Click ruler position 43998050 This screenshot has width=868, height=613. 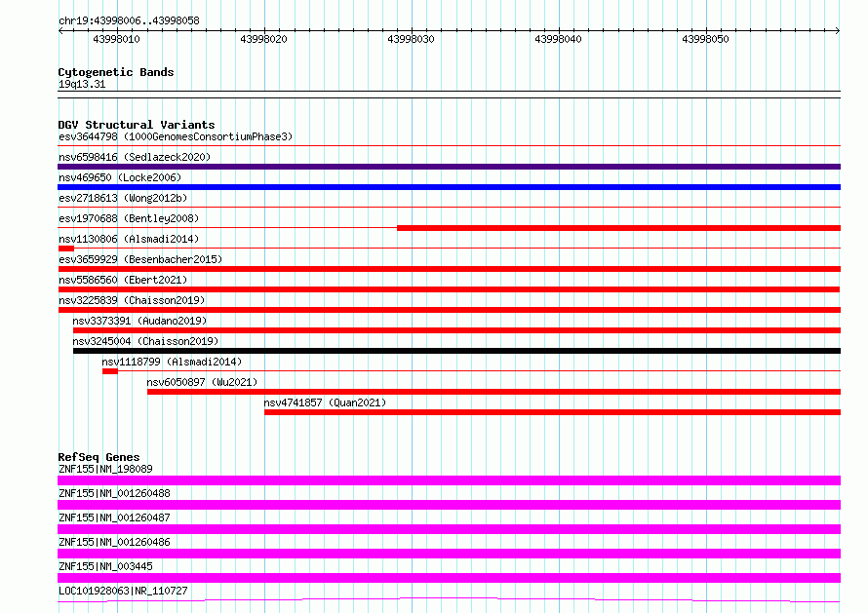click(x=705, y=39)
